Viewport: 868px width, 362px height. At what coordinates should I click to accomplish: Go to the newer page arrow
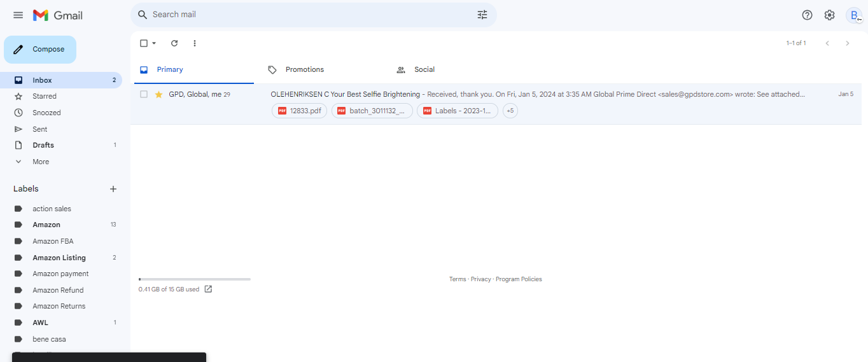click(x=827, y=43)
